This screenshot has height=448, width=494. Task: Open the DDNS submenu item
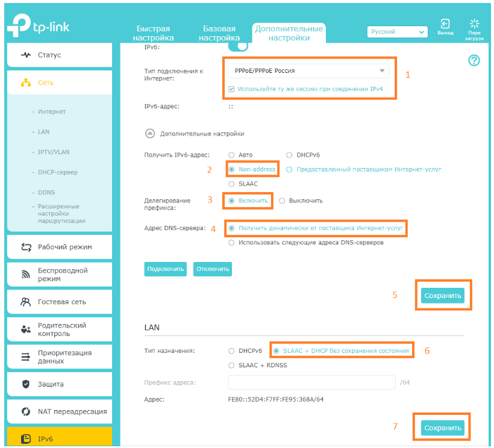[x=46, y=192]
